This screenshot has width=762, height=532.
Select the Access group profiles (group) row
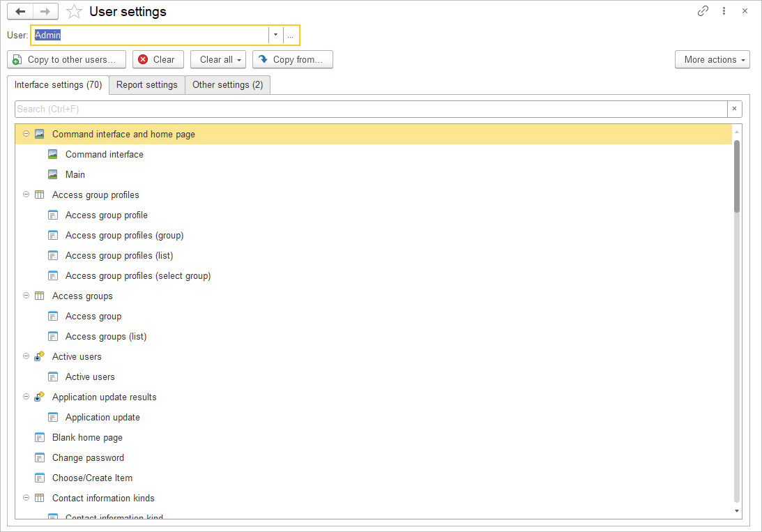click(x=373, y=235)
